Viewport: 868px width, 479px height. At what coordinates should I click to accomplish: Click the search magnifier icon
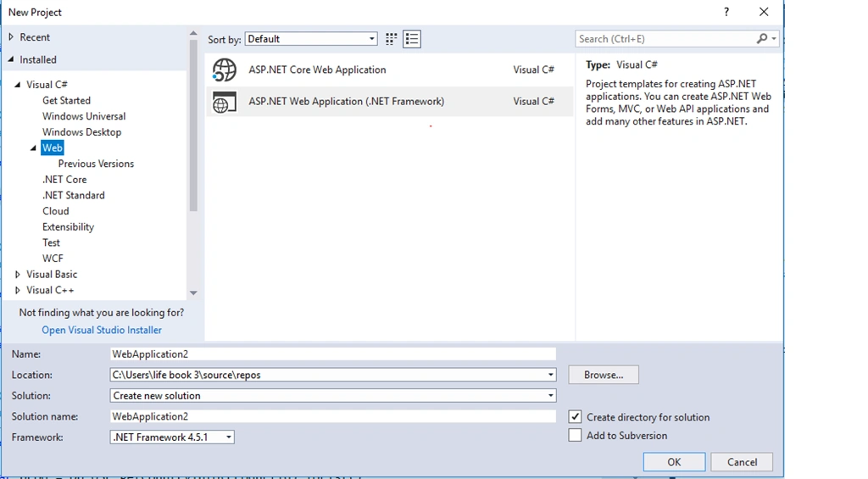[x=762, y=38]
